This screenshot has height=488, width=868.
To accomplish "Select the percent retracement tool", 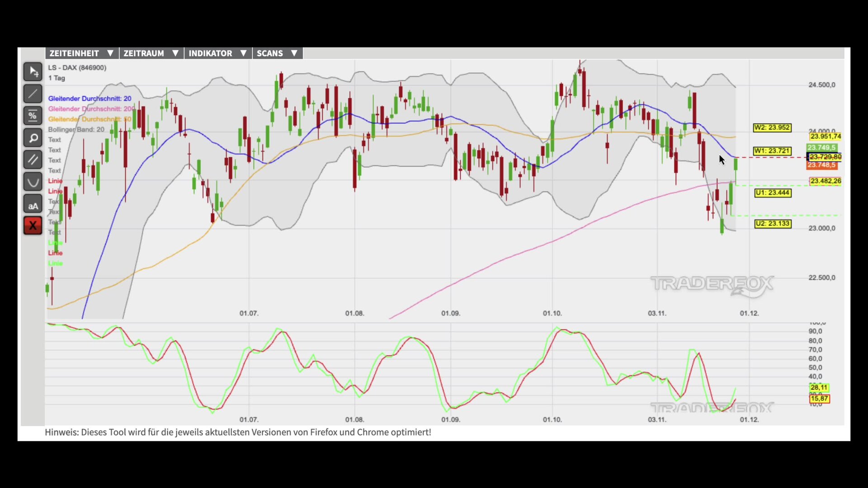I will pos(33,116).
